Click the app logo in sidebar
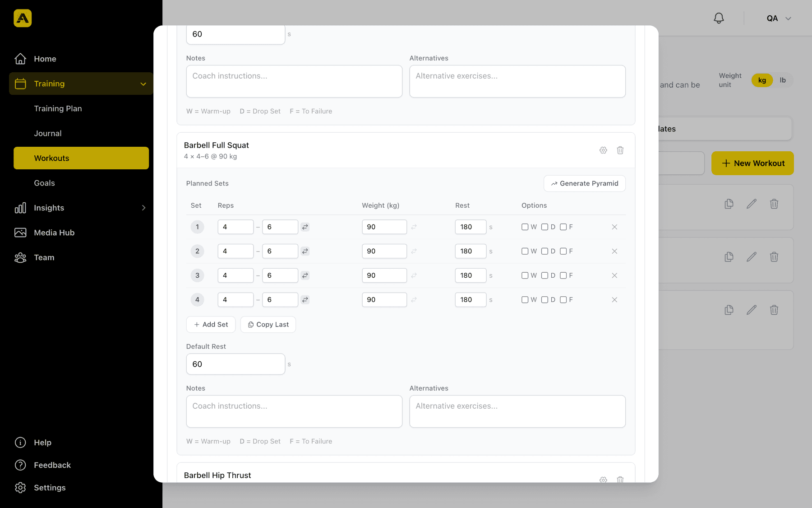The height and width of the screenshot is (508, 812). (23, 18)
